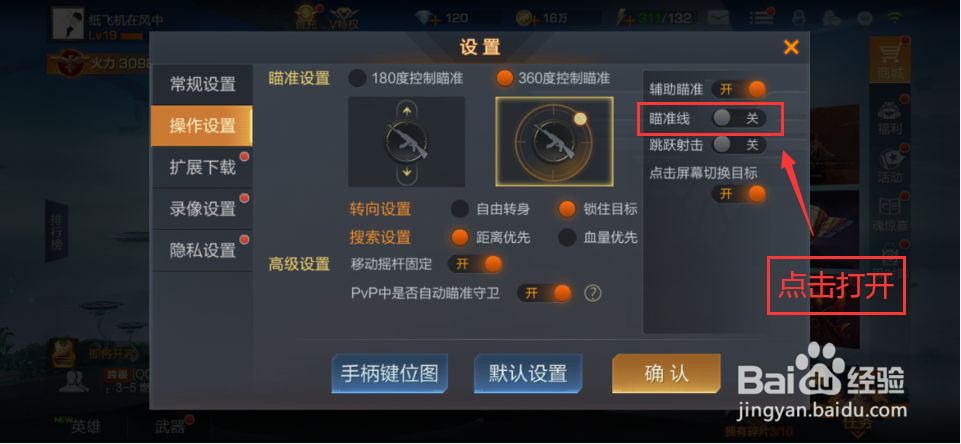This screenshot has height=444, width=961.
Task: Select 血量优先 search option
Action: click(568, 237)
